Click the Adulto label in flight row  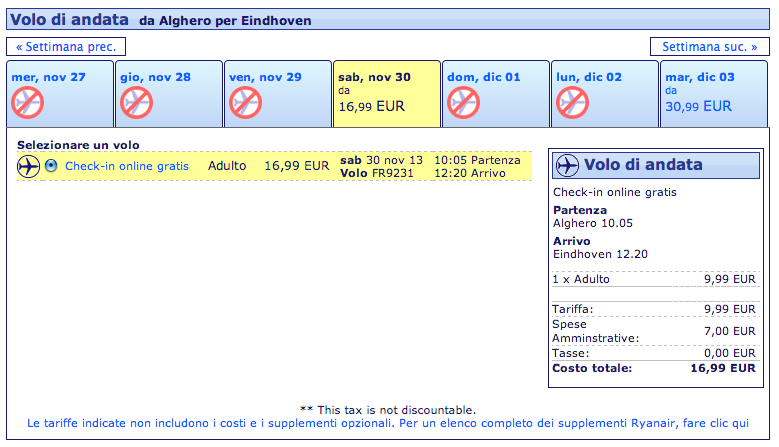point(227,165)
